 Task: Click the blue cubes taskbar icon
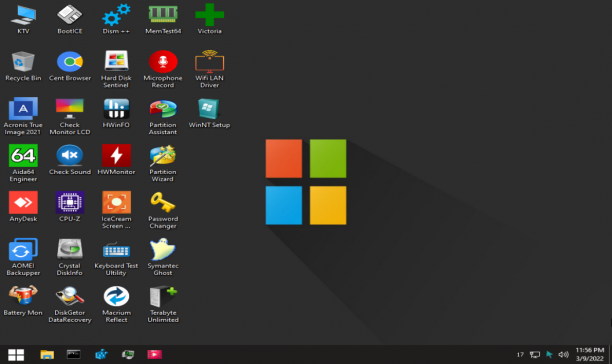101,354
